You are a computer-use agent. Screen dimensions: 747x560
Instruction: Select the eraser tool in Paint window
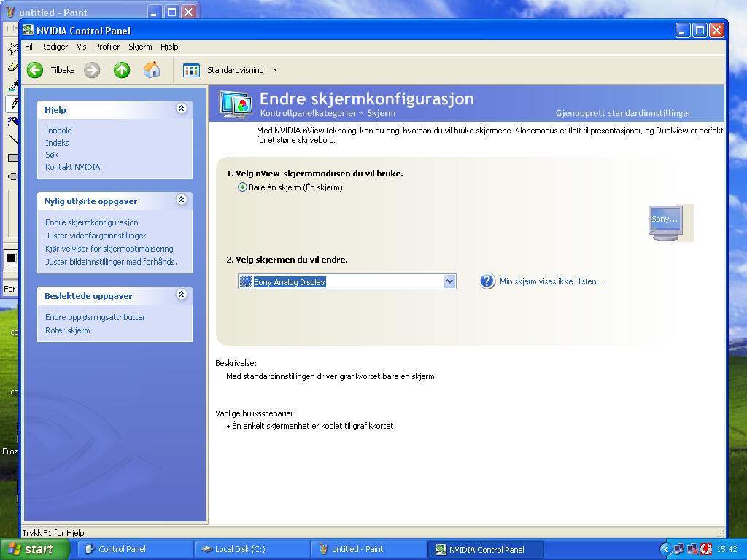pos(13,67)
